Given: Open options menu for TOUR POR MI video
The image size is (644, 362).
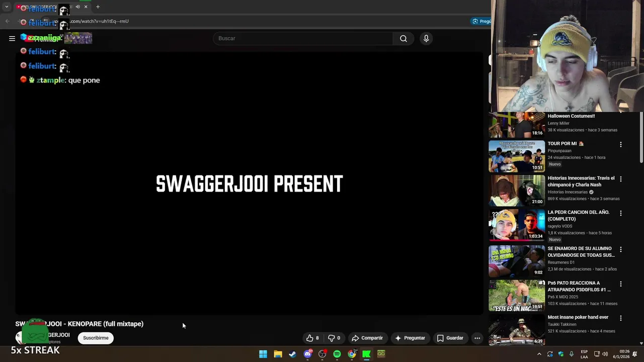Looking at the screenshot, I should point(620,144).
